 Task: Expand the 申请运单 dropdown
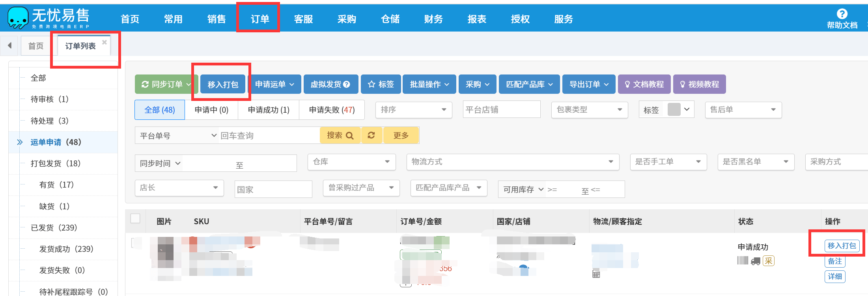point(292,84)
